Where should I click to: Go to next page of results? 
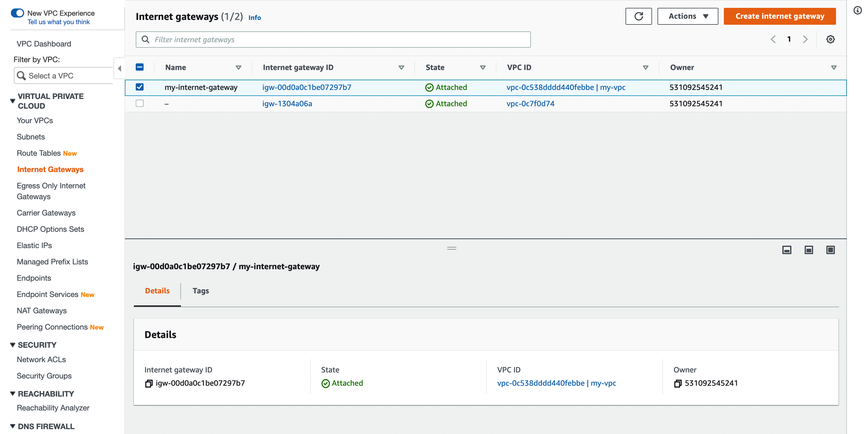click(805, 40)
